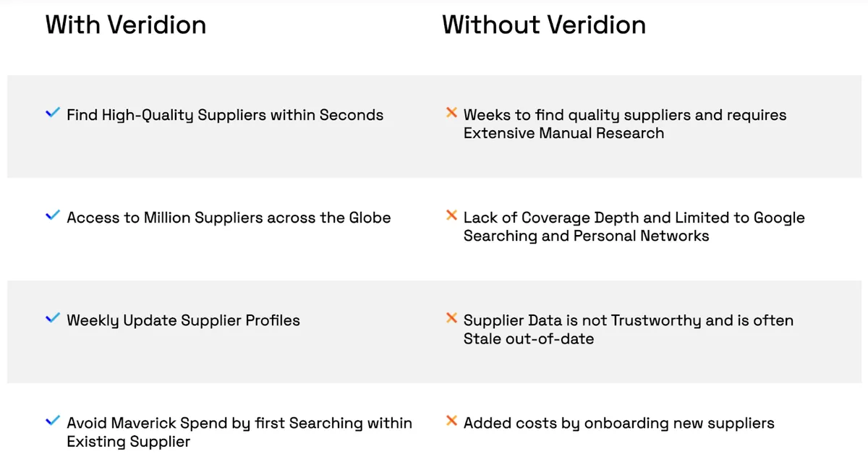Click Added costs by onboarding new suppliers

[x=619, y=423]
